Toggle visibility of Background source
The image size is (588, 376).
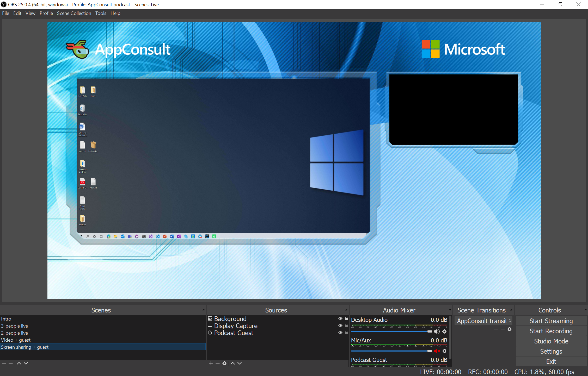[x=340, y=319]
